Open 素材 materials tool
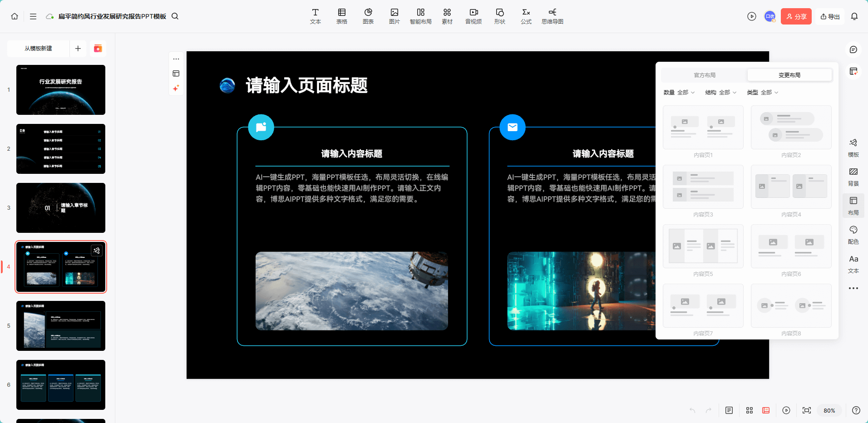868x423 pixels. tap(447, 16)
